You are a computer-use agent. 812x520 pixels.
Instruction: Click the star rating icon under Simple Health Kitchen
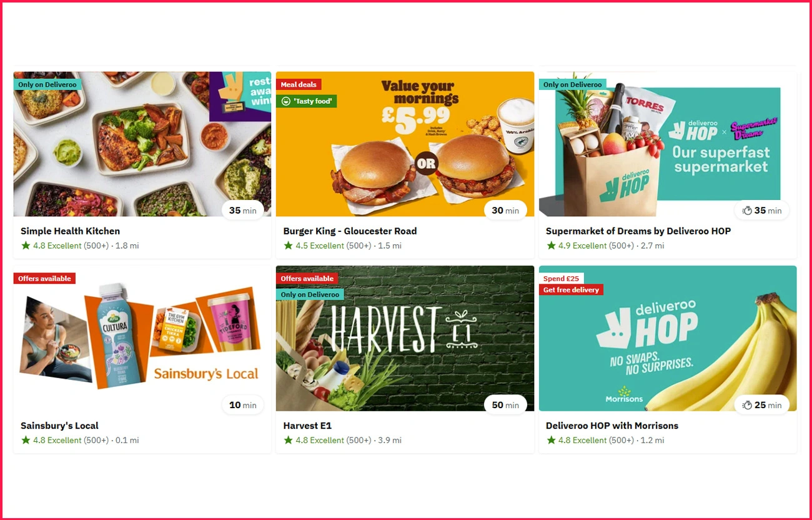[x=26, y=246]
